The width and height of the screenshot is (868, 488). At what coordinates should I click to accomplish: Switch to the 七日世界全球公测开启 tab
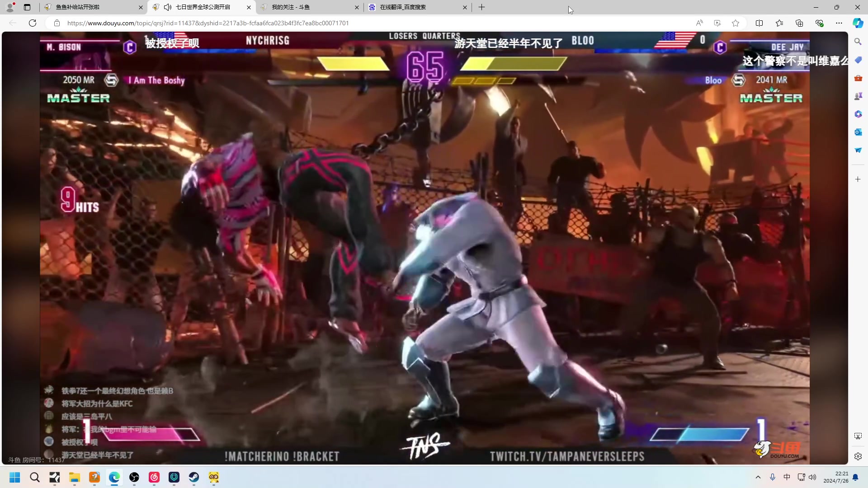(x=203, y=7)
